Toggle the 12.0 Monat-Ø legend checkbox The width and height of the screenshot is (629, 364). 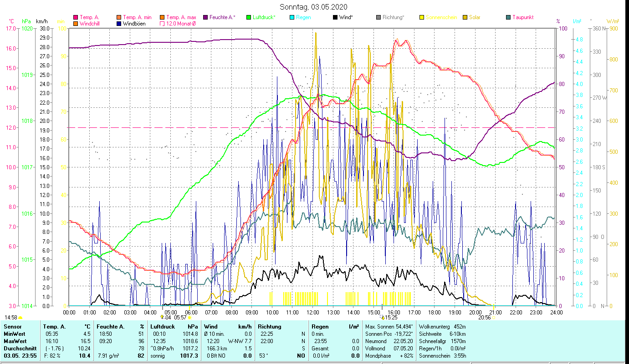162,24
